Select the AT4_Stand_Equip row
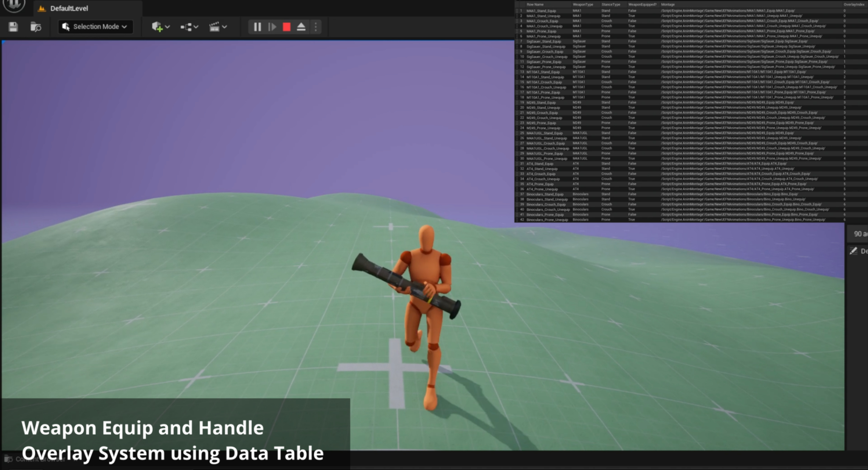The height and width of the screenshot is (470, 868). point(691,163)
